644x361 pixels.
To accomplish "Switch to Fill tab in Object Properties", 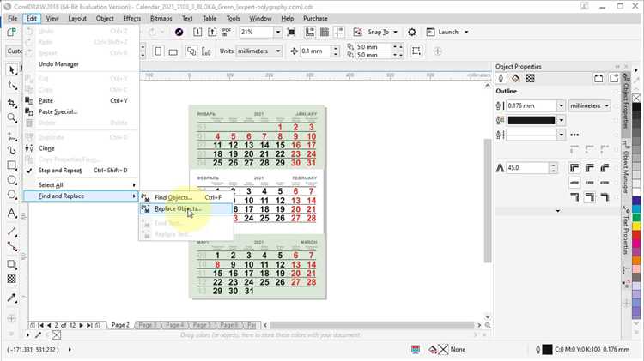I will point(515,78).
